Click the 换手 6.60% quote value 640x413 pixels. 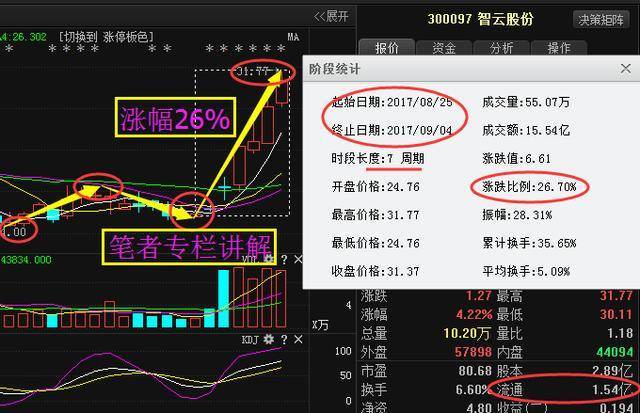[x=472, y=389]
